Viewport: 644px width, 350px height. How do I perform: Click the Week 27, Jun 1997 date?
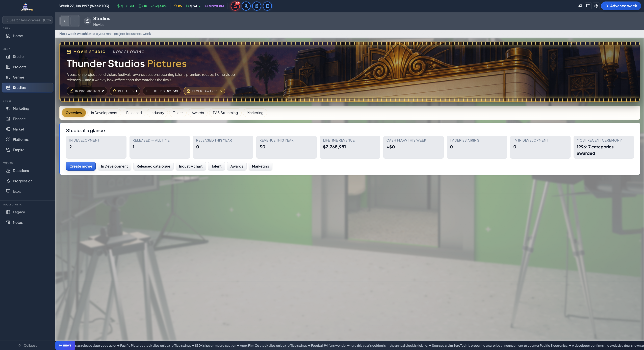click(x=84, y=6)
